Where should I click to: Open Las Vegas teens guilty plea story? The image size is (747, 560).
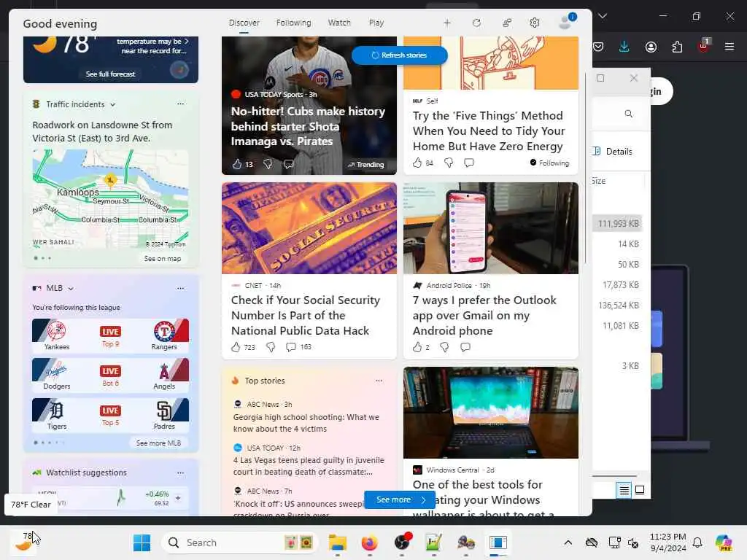(x=309, y=466)
